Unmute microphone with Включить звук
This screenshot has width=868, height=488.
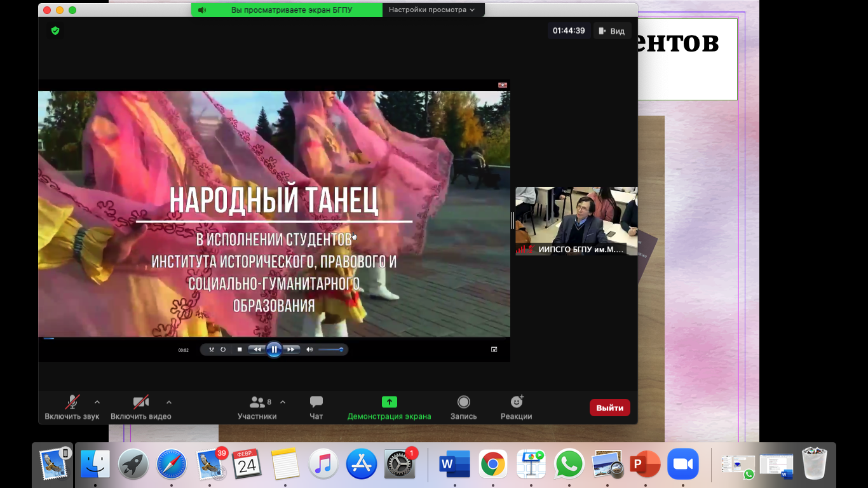72,407
